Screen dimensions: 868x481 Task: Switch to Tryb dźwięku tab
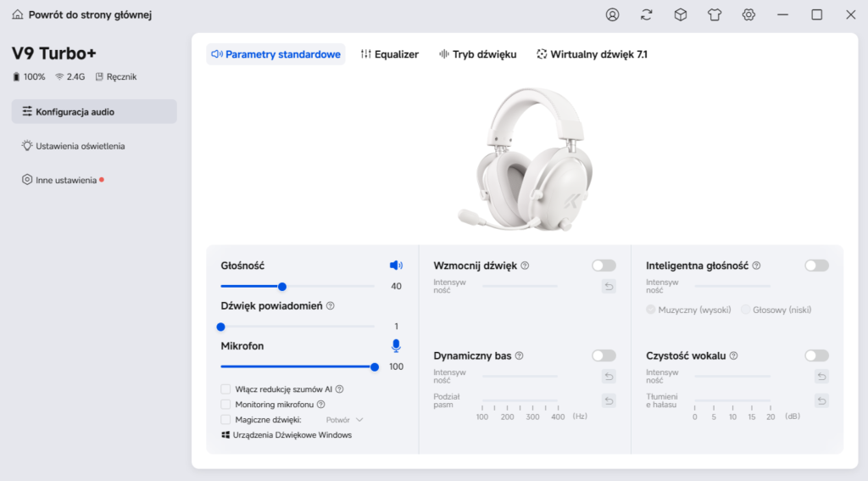(478, 54)
